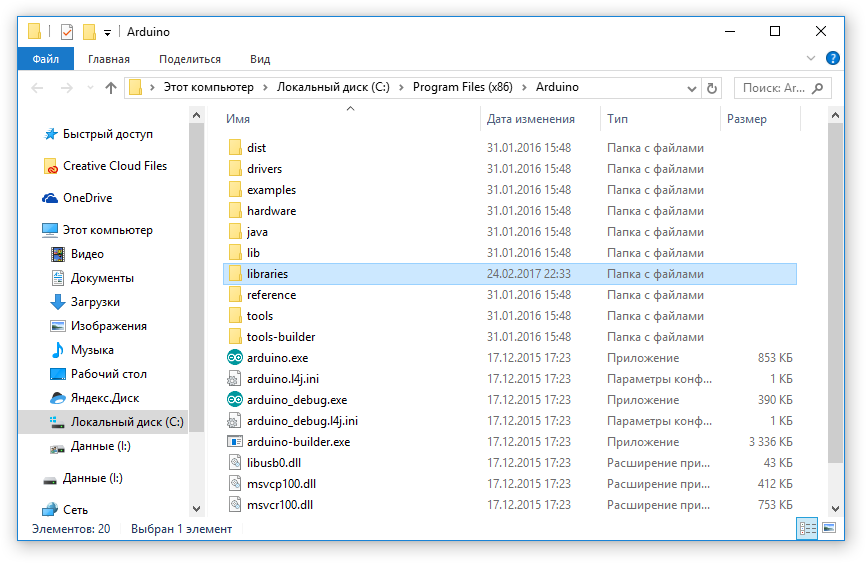This screenshot has width=866, height=563.
Task: Select the msvcr100.dll file name
Action: tap(280, 505)
